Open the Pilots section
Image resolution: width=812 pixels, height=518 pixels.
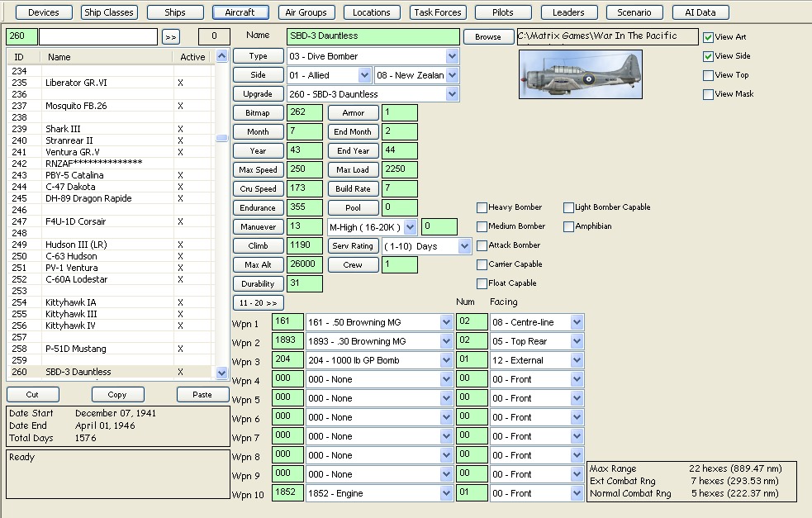(x=502, y=12)
